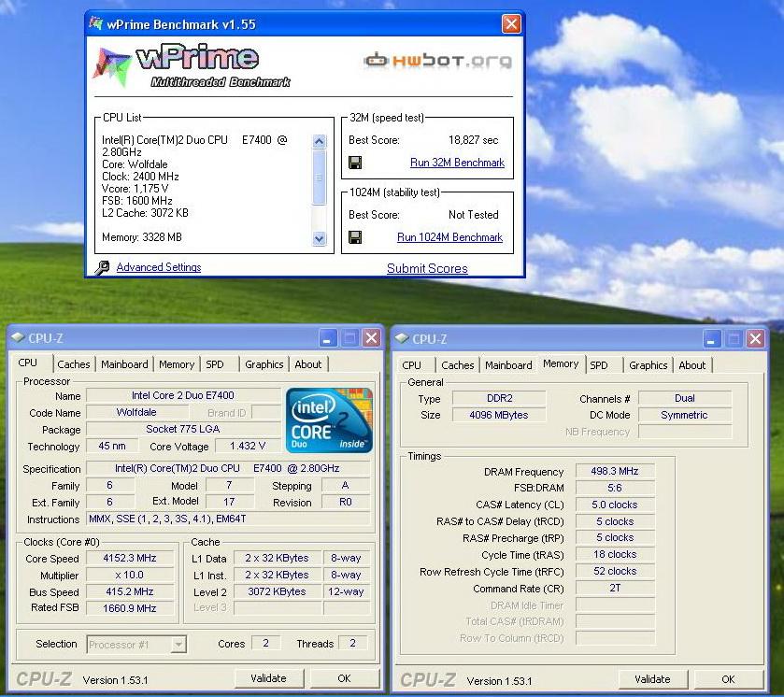Click the Cycle Time value 18 clocks
This screenshot has width=784, height=697.
(x=615, y=554)
